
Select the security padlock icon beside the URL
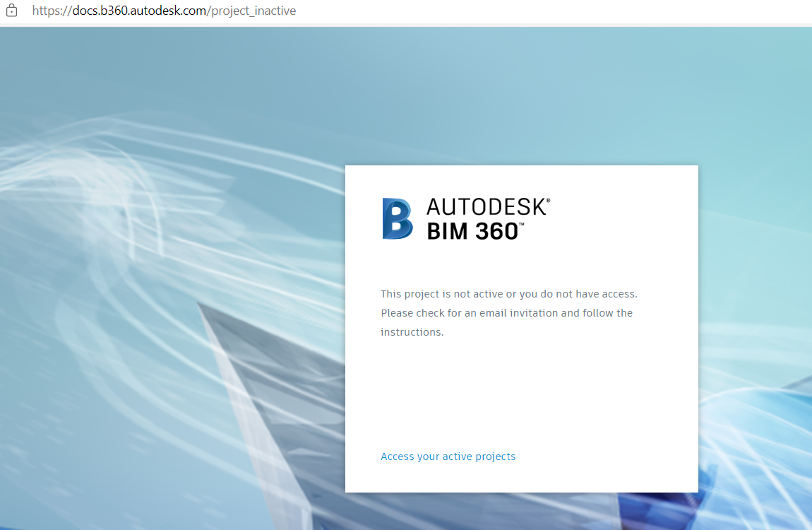[11, 11]
